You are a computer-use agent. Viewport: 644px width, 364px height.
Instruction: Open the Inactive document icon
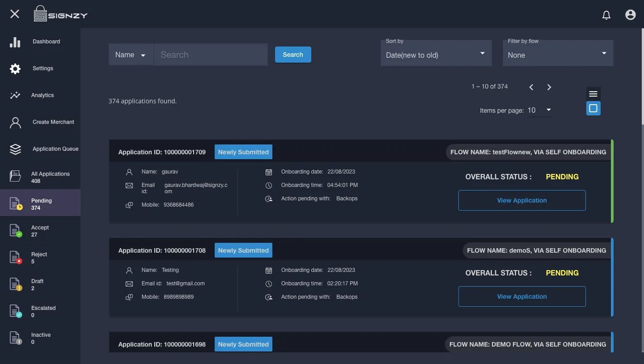[x=16, y=338]
